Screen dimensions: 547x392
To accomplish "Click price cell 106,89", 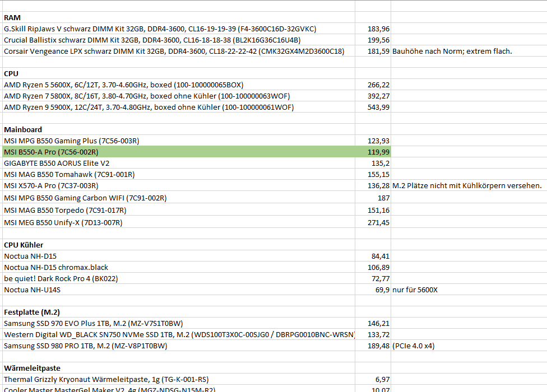I will pos(373,267).
